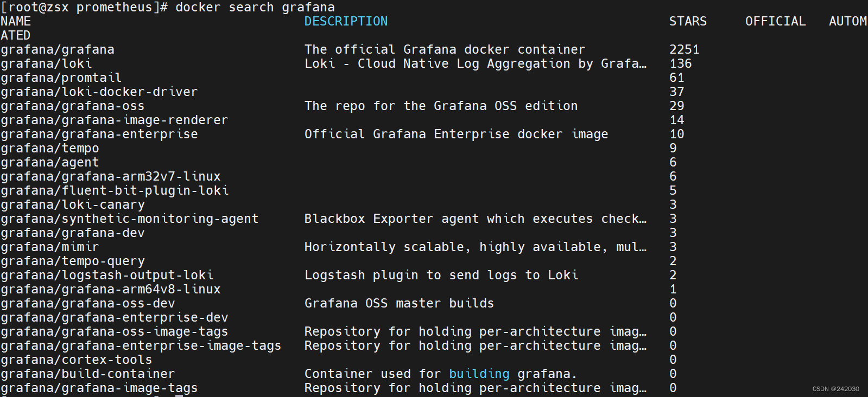Click the 'docker search grafana' command text
The width and height of the screenshot is (868, 397).
click(255, 8)
